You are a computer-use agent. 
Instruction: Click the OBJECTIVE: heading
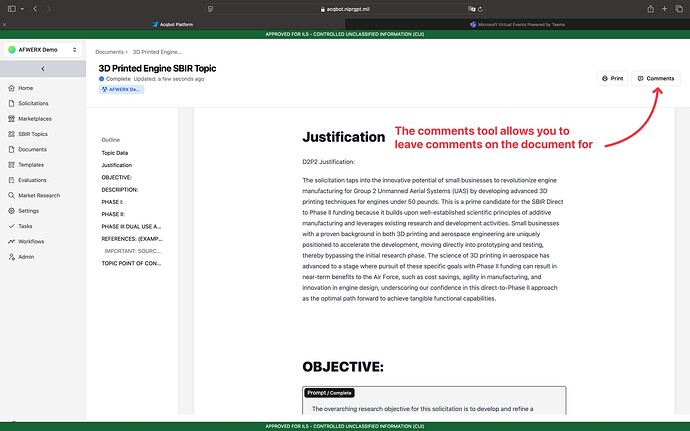pyautogui.click(x=343, y=367)
